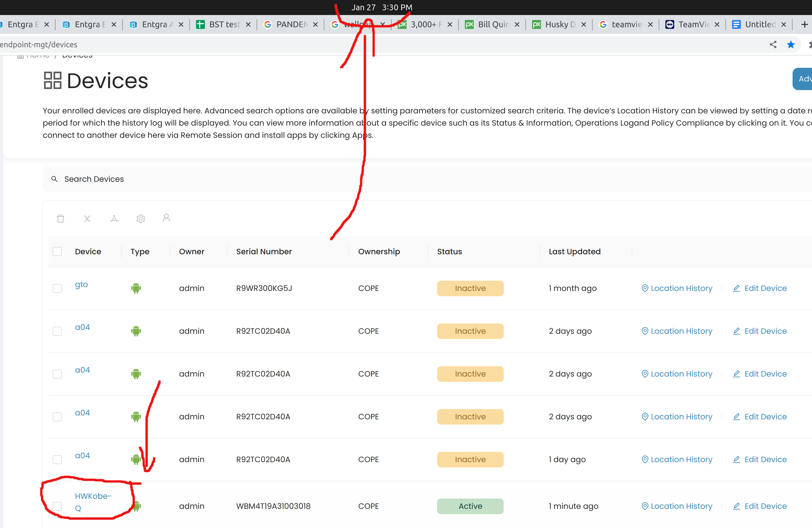Check the checkbox for the HWKobe-Q device row

point(57,506)
